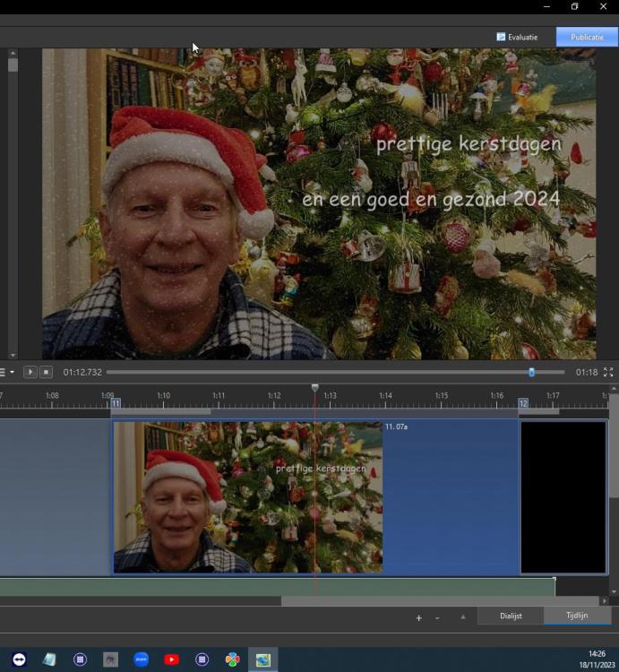Viewport: 619px width, 672px height.
Task: Switch to the Publicatie tab
Action: pyautogui.click(x=587, y=37)
